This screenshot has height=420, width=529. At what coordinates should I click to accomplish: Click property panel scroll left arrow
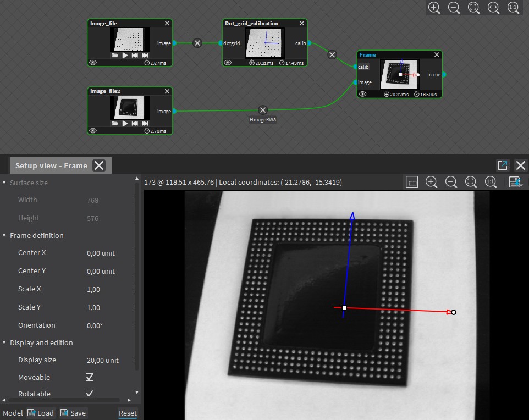point(4,400)
